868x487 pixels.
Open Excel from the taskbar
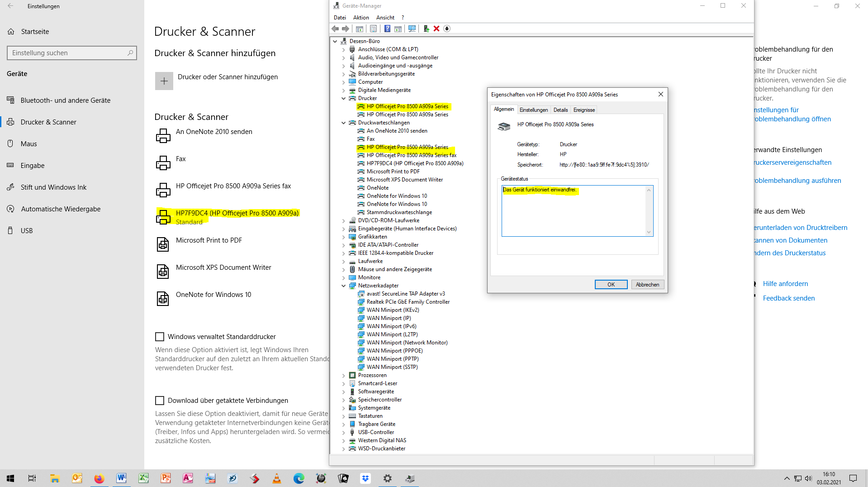click(143, 478)
